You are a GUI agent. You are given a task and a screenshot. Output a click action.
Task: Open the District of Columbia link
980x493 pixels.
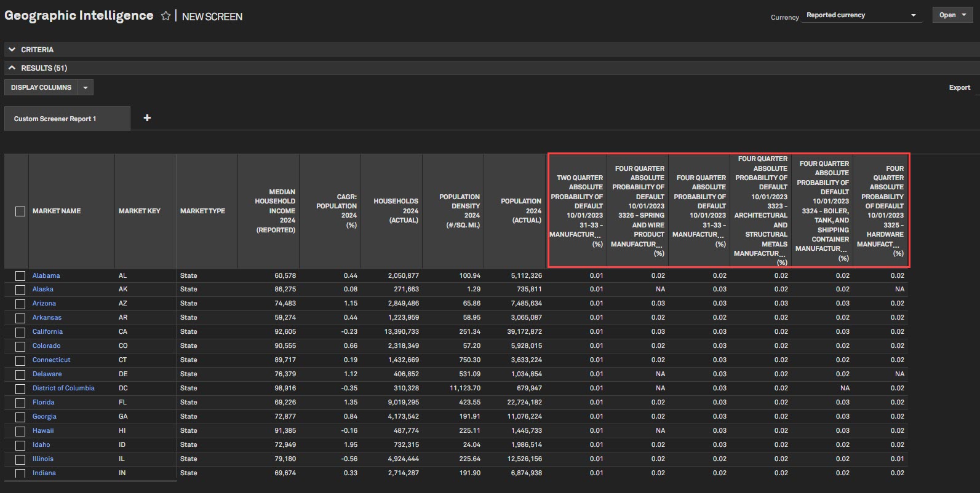(63, 388)
